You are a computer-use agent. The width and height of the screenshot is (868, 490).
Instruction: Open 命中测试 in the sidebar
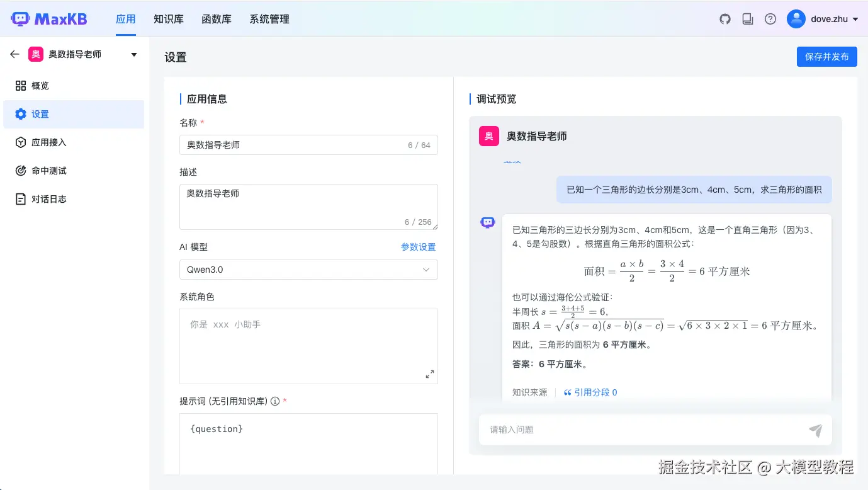tap(49, 171)
